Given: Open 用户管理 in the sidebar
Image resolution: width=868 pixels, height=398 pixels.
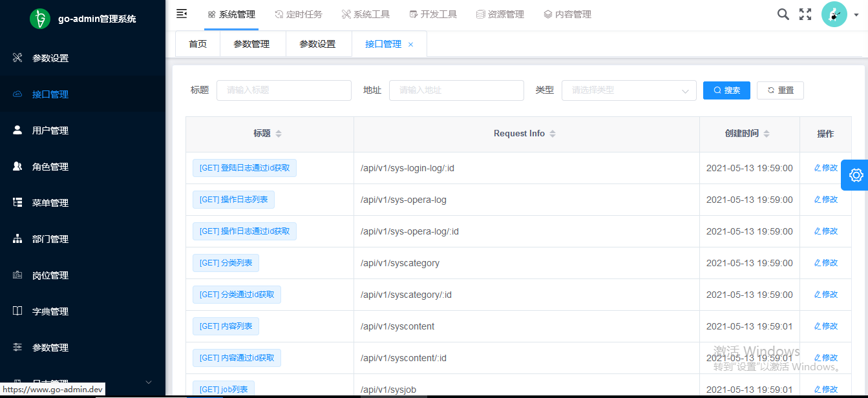Looking at the screenshot, I should [50, 131].
